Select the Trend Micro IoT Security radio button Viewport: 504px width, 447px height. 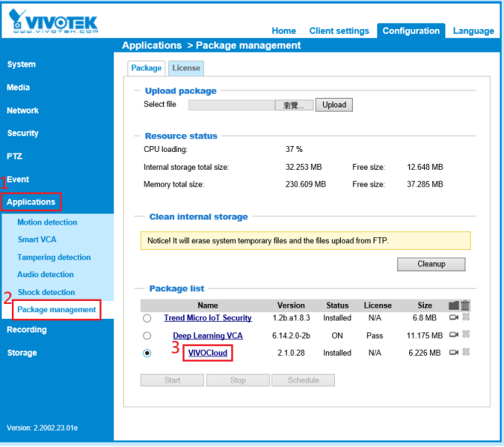[x=147, y=319]
